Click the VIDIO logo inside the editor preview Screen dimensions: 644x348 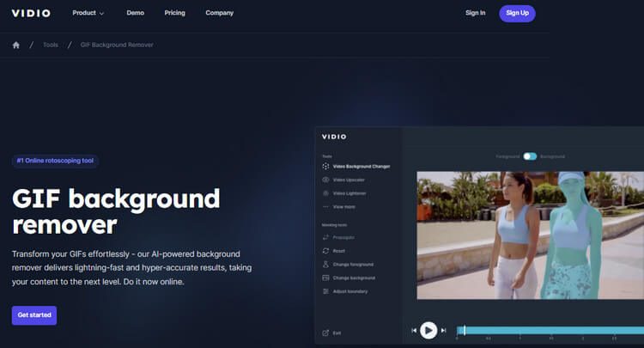334,137
